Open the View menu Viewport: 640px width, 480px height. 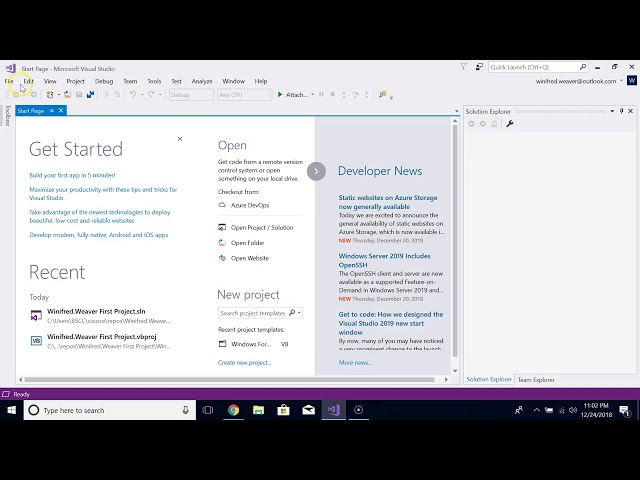point(50,81)
